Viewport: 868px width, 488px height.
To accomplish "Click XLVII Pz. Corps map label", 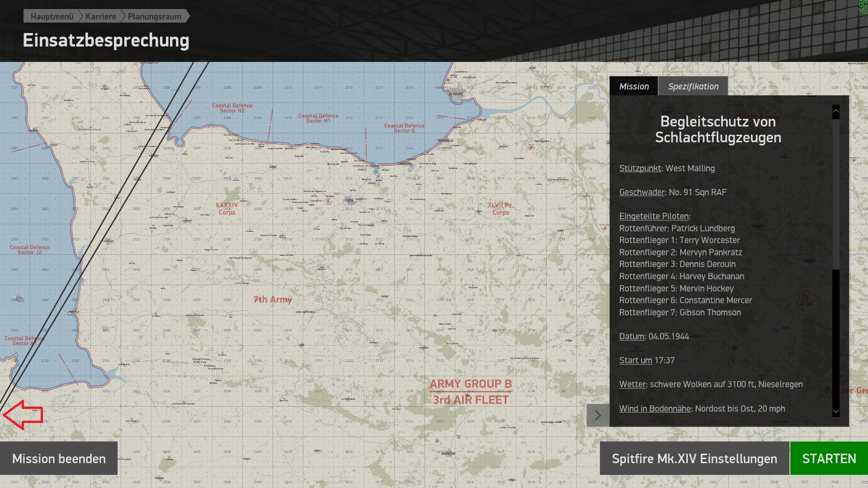I will 500,209.
